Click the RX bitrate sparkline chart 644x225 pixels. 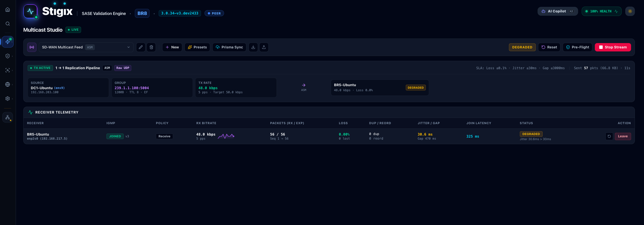pyautogui.click(x=226, y=136)
